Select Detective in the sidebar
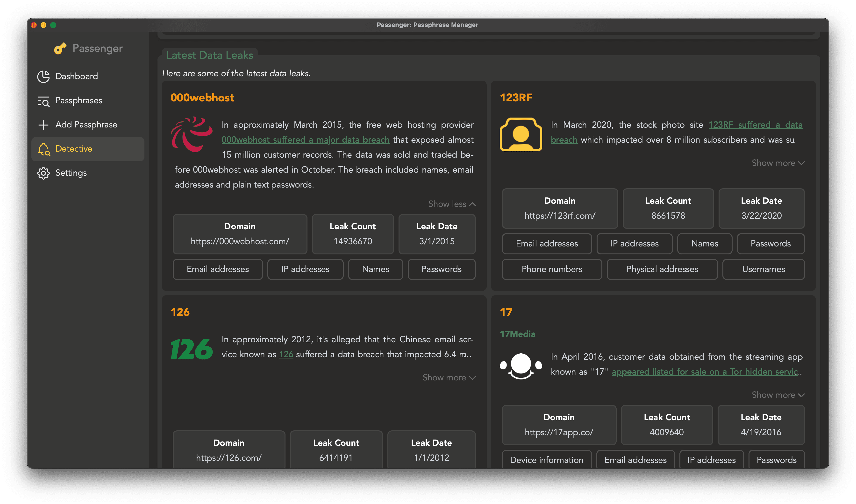Screen dimensions: 856x504 click(88, 149)
